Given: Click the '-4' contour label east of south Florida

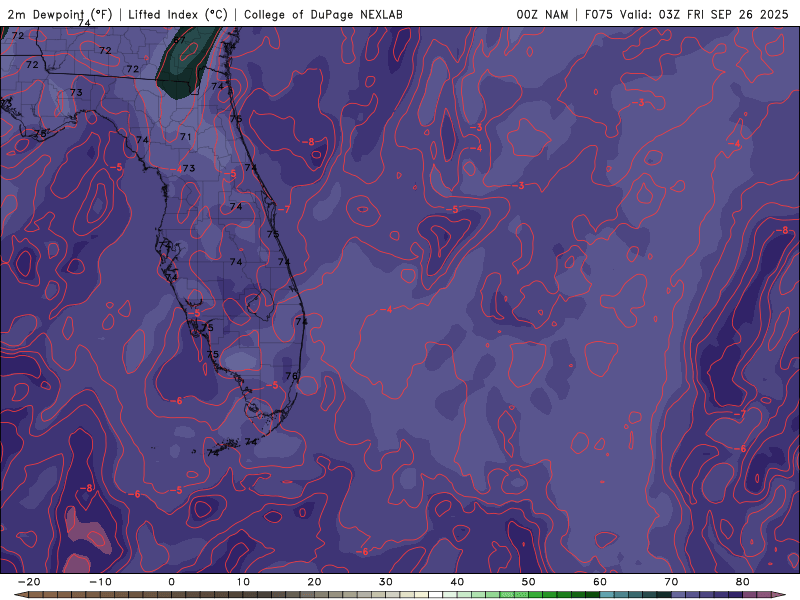Looking at the screenshot, I should pyautogui.click(x=388, y=309).
